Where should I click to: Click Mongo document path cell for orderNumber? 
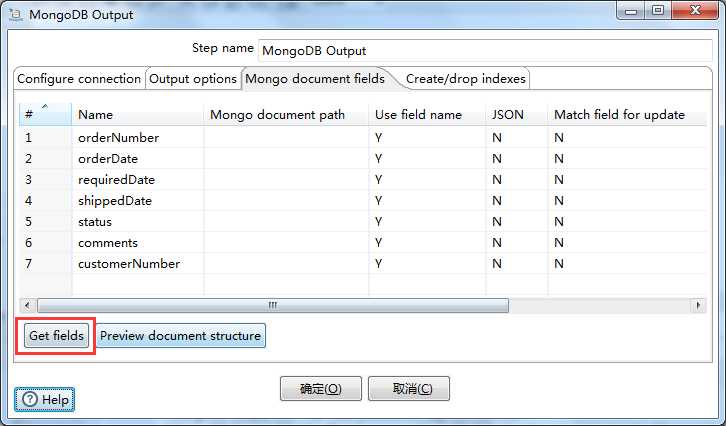pyautogui.click(x=286, y=138)
